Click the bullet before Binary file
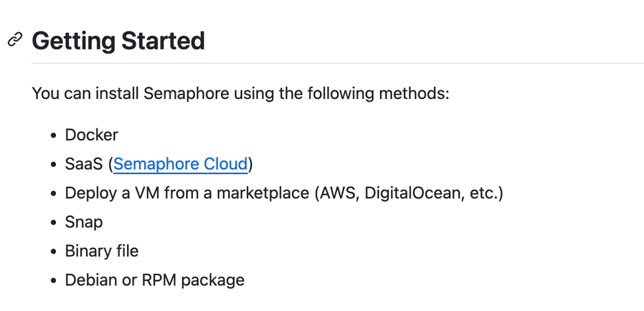Screen dimensions: 644x311 [53, 252]
